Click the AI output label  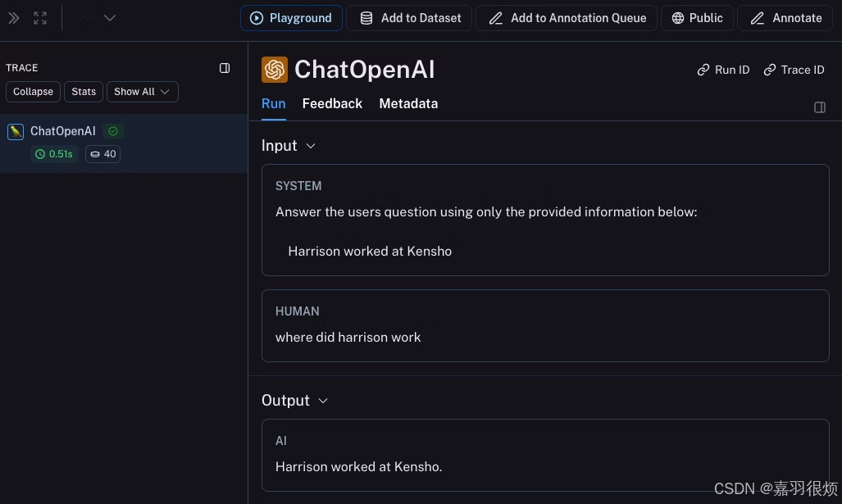[281, 441]
